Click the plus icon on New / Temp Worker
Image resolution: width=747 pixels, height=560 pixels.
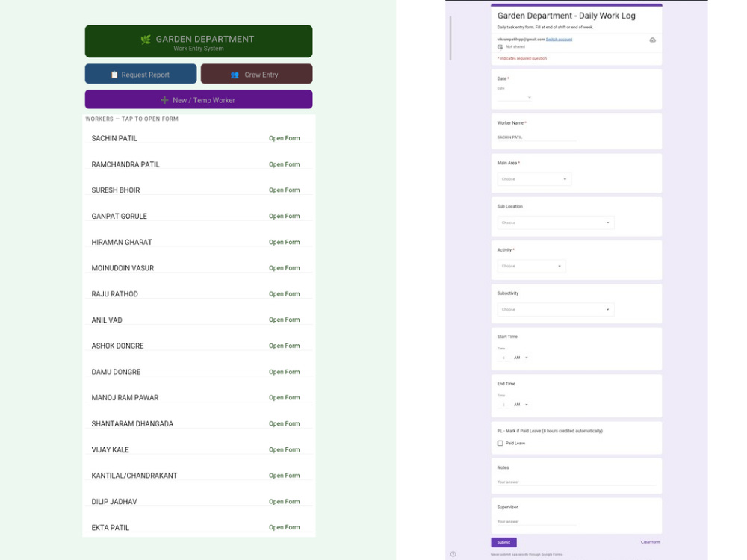click(164, 100)
